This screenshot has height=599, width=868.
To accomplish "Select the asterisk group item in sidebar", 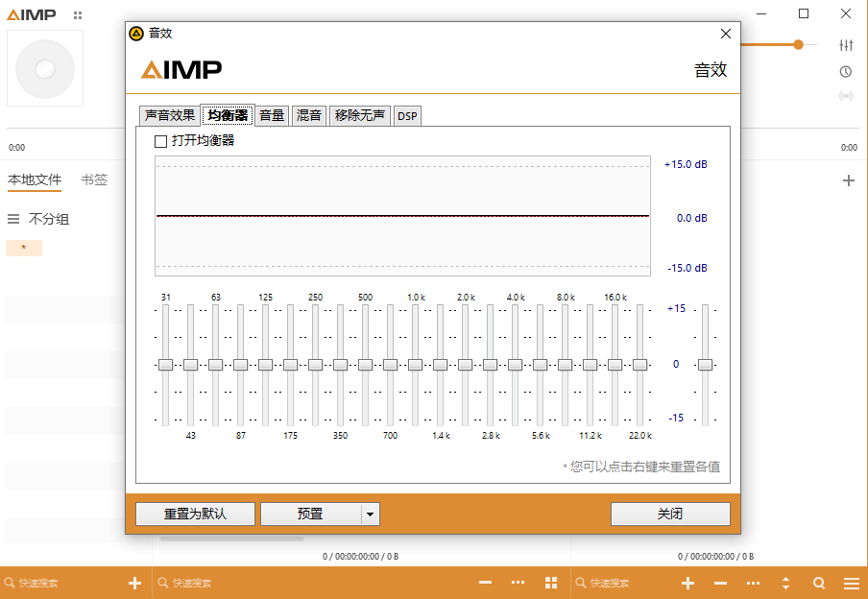I will 24,248.
